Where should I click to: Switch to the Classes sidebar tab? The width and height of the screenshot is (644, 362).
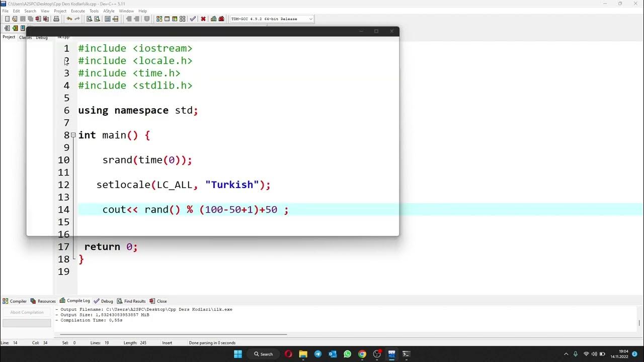pyautogui.click(x=25, y=37)
